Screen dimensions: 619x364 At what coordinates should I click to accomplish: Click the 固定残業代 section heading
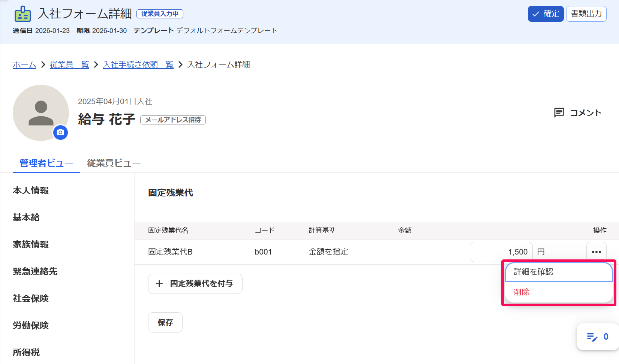coord(171,193)
